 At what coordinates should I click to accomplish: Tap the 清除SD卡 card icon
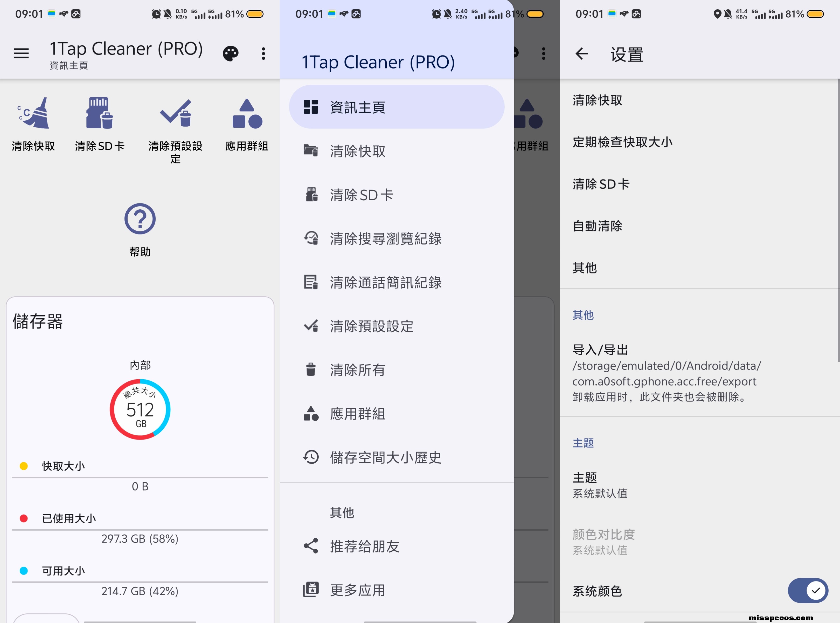click(x=100, y=113)
